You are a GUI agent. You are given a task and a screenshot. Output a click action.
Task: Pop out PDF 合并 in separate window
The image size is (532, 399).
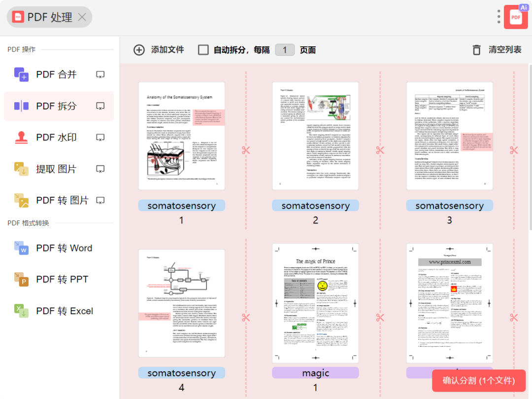pos(100,74)
